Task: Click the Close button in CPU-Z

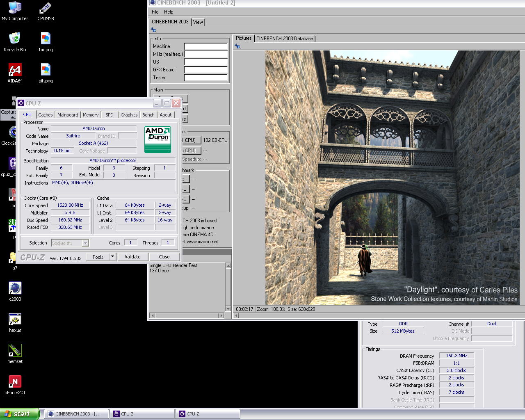Action: click(164, 257)
